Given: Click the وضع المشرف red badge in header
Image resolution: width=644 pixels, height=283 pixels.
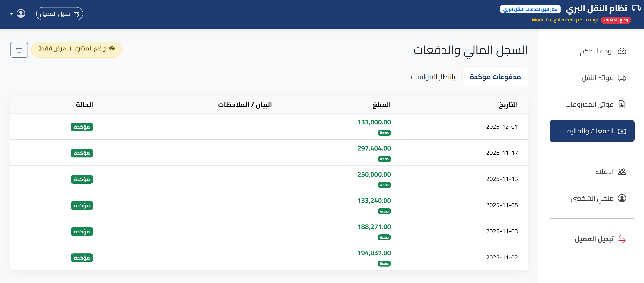Looking at the screenshot, I should click(616, 20).
